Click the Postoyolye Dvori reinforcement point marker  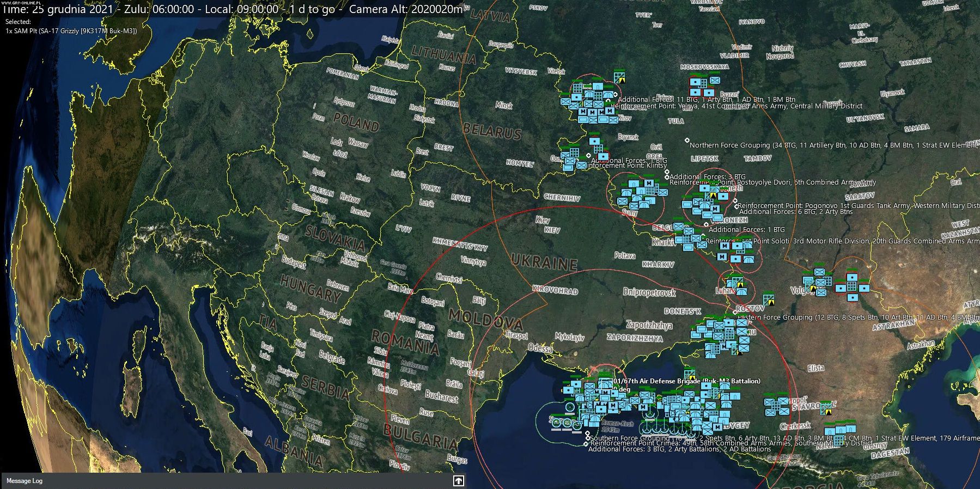(x=667, y=178)
